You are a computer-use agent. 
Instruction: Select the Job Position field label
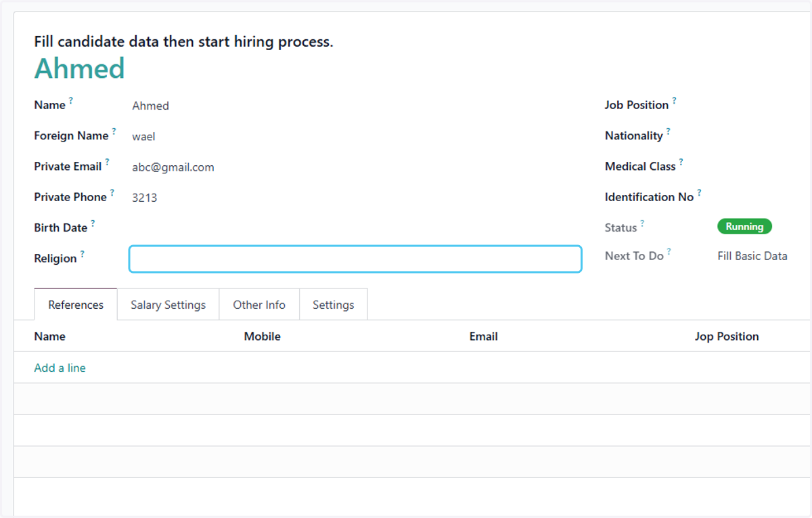point(637,105)
